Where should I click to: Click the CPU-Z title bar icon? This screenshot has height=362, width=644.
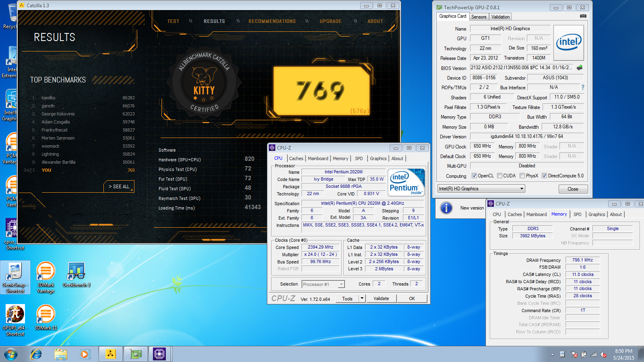point(272,148)
